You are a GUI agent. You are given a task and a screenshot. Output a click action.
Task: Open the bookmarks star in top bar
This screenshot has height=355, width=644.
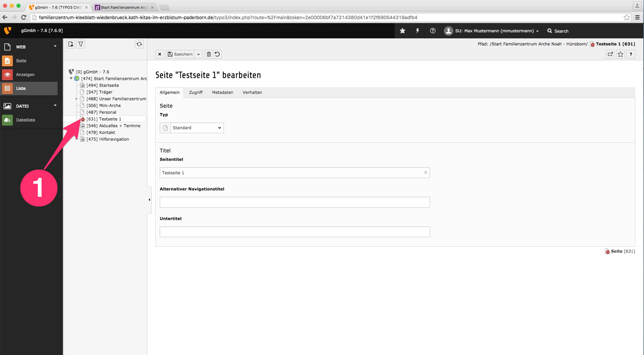pos(402,31)
